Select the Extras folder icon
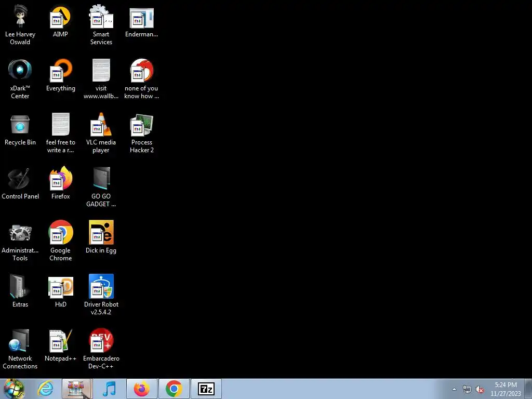Image resolution: width=532 pixels, height=399 pixels. point(20,291)
